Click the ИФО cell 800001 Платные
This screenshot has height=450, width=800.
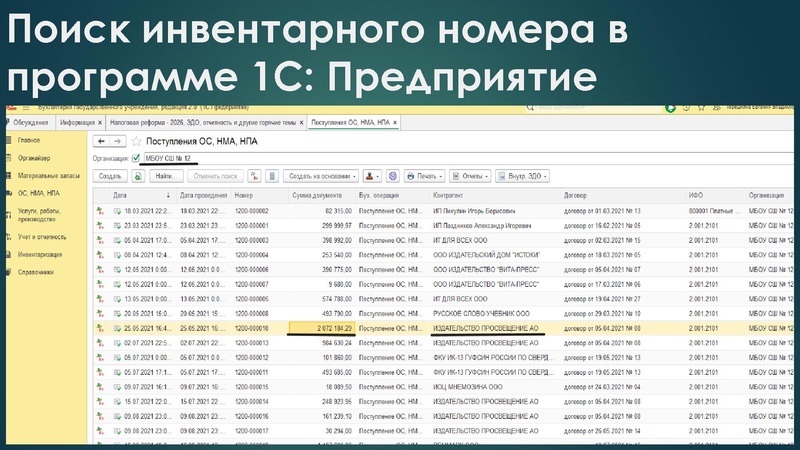[x=714, y=211]
